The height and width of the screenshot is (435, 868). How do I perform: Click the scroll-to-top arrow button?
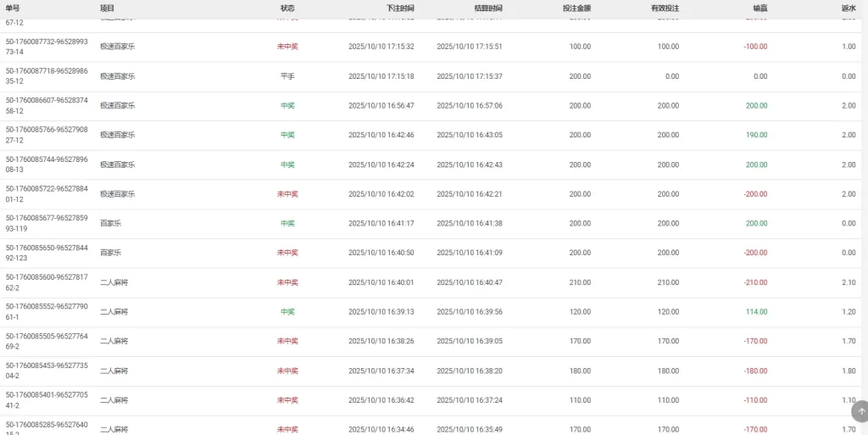click(x=860, y=411)
